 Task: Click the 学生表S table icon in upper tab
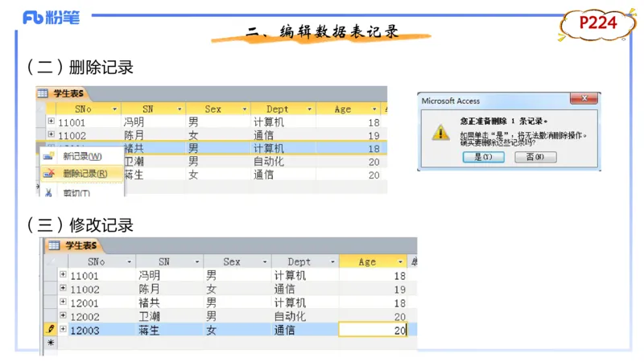pyautogui.click(x=43, y=93)
